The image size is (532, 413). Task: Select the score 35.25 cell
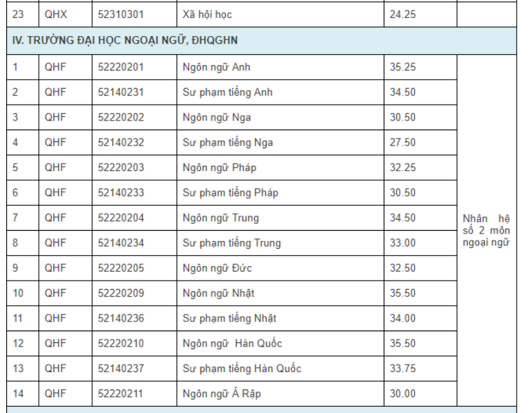click(402, 67)
